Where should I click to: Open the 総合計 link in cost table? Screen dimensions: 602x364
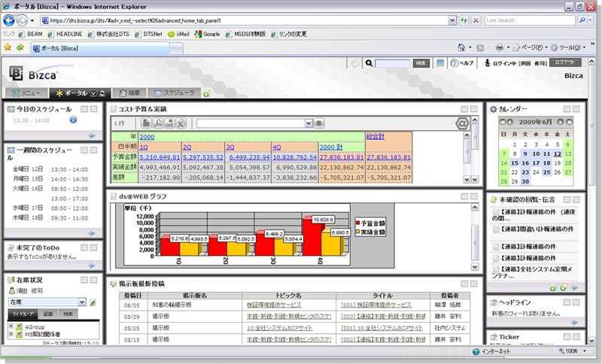(x=375, y=136)
